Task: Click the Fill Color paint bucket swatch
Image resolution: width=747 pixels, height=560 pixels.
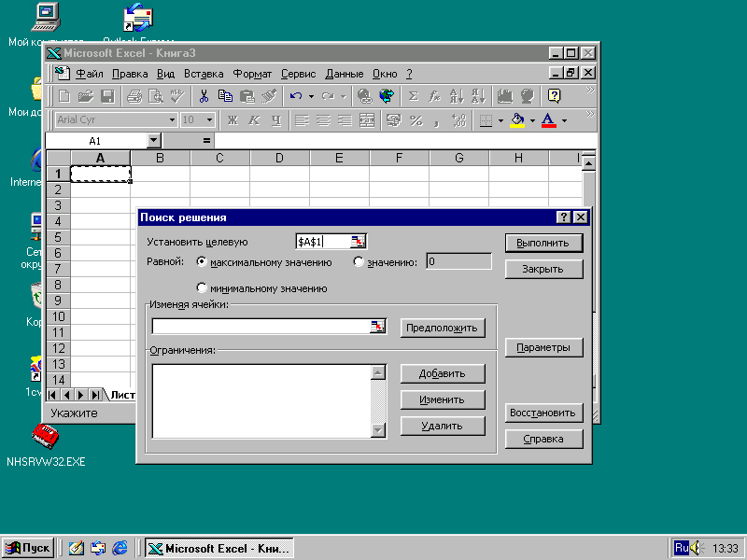Action: click(517, 120)
